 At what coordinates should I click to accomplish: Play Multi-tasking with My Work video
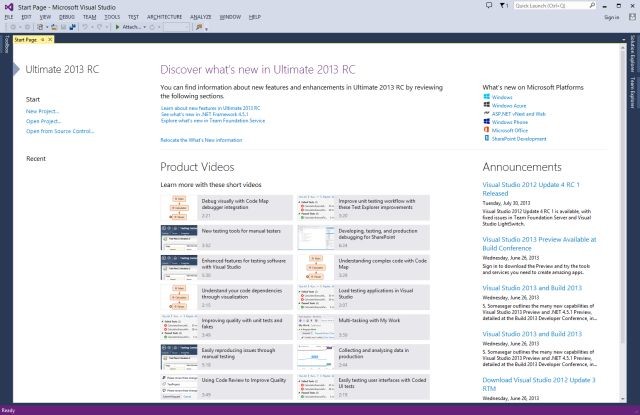pos(363,327)
